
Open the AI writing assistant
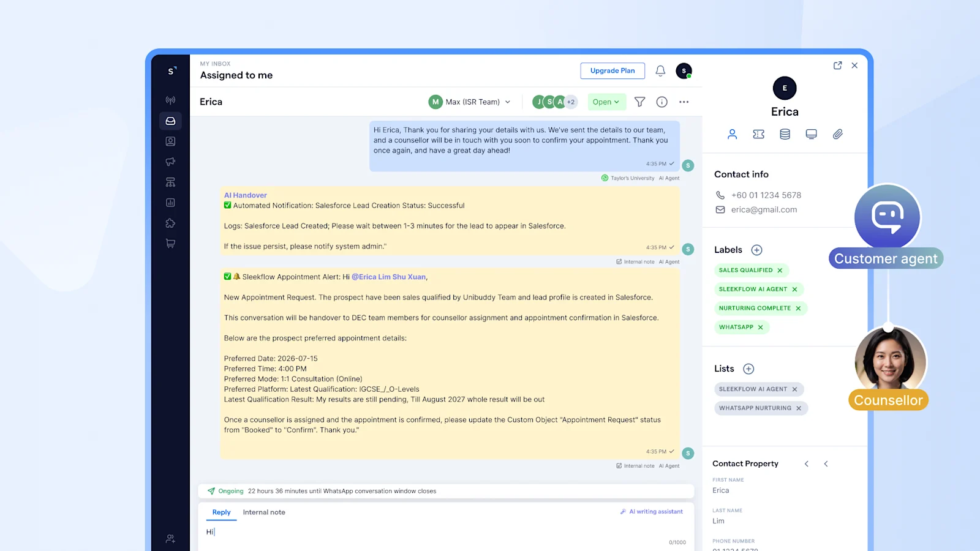pyautogui.click(x=651, y=512)
